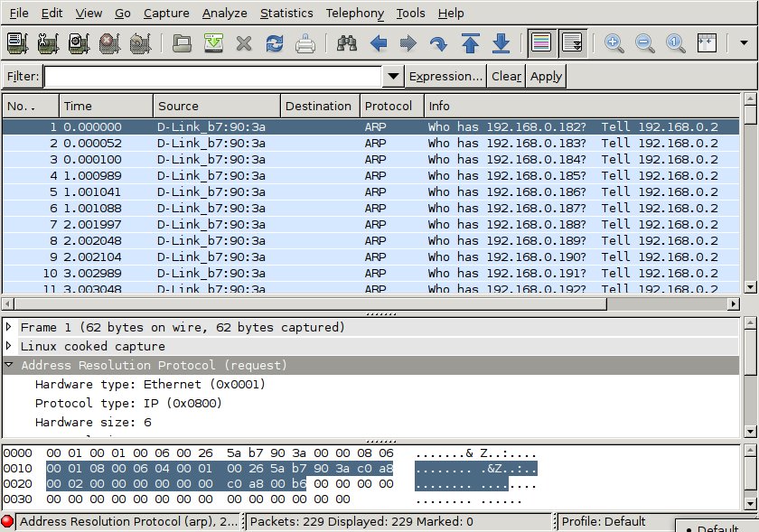Click the Save capture file icon

(x=213, y=43)
